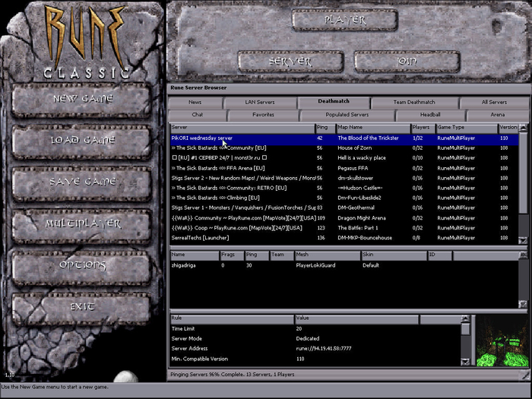This screenshot has width=532, height=399.
Task: Open the Load Game menu
Action: pyautogui.click(x=83, y=141)
